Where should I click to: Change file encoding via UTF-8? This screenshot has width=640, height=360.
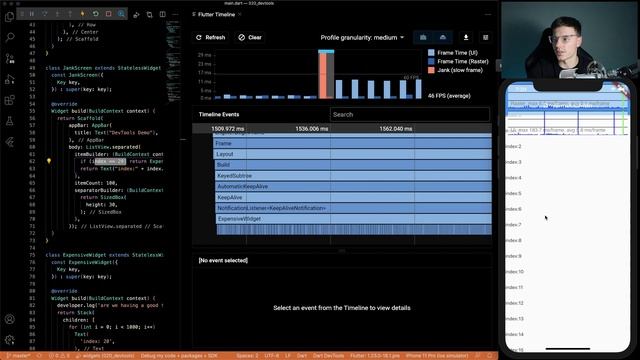(272, 356)
